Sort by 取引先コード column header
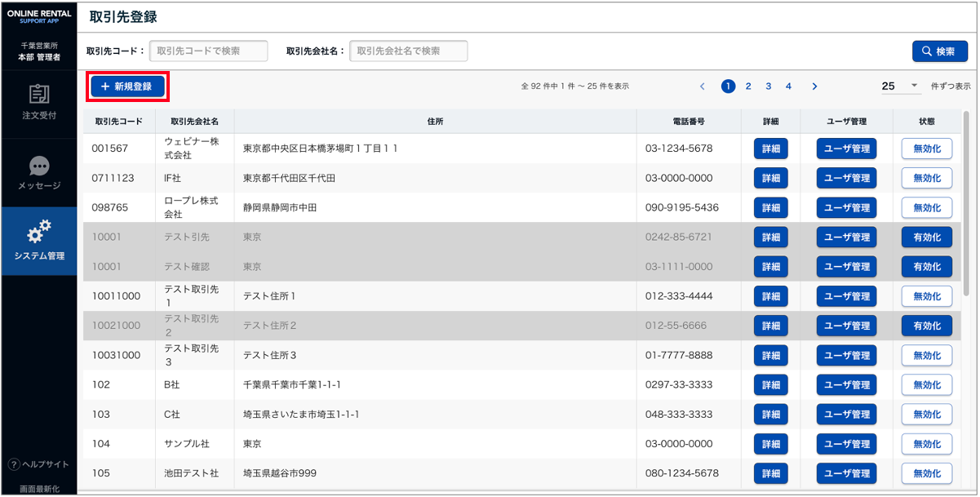980x497 pixels. 119,122
